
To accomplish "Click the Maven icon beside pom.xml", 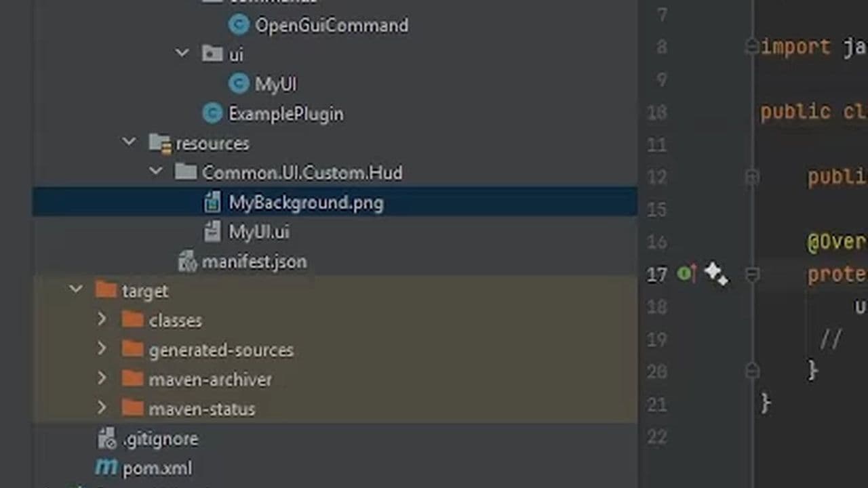I will coord(106,468).
